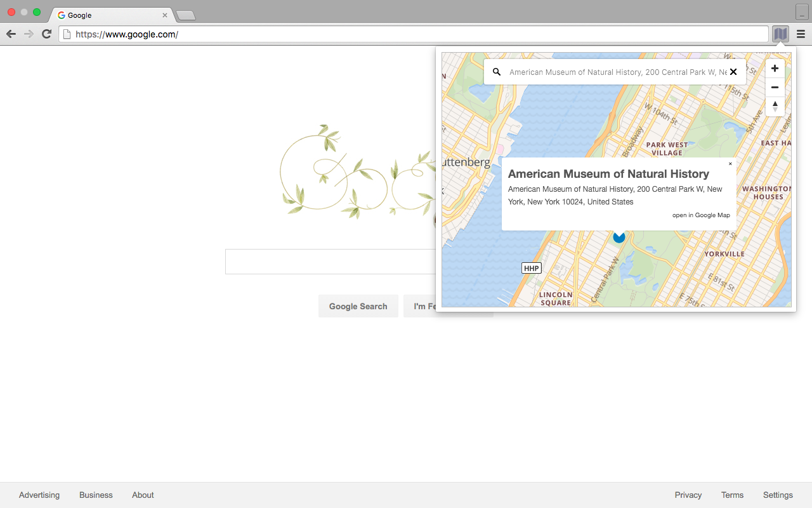This screenshot has height=508, width=812.
Task: Open the map extension icon in toolbar
Action: tap(780, 34)
